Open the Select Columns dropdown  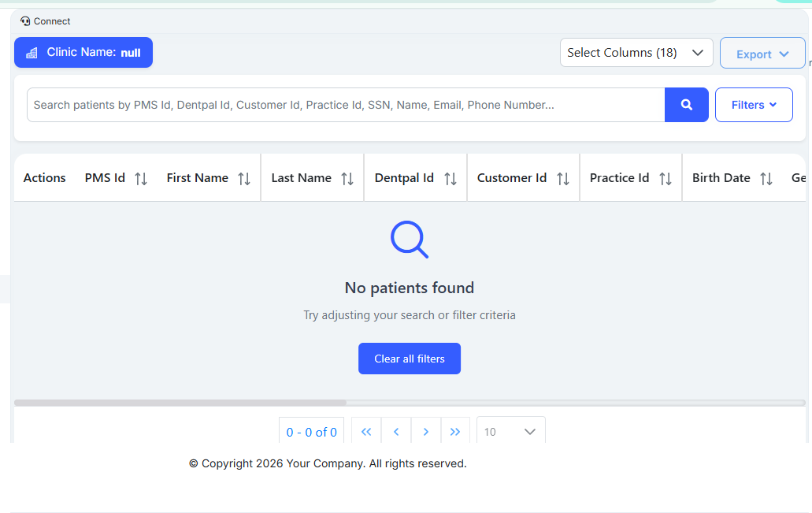pos(636,53)
